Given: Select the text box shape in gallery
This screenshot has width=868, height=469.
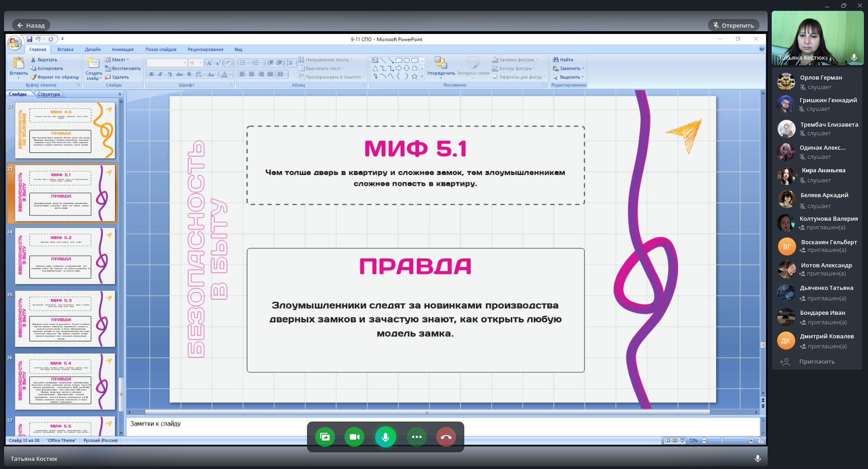Looking at the screenshot, I should click(x=375, y=60).
